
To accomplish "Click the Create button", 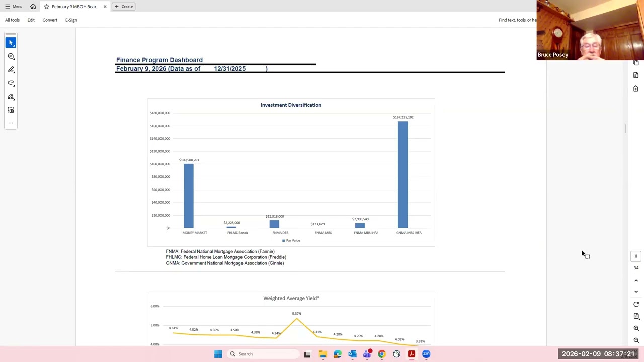I will click(x=124, y=7).
